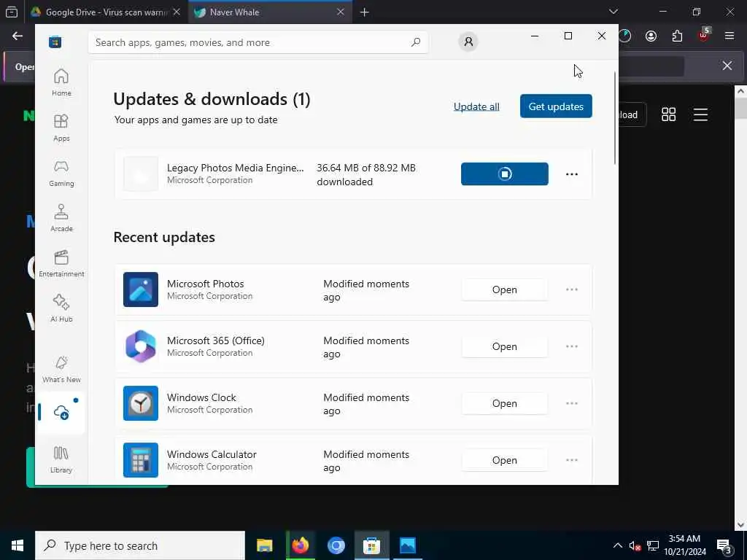This screenshot has width=747, height=560.
Task: Open Photos app from the taskbar
Action: [408, 545]
